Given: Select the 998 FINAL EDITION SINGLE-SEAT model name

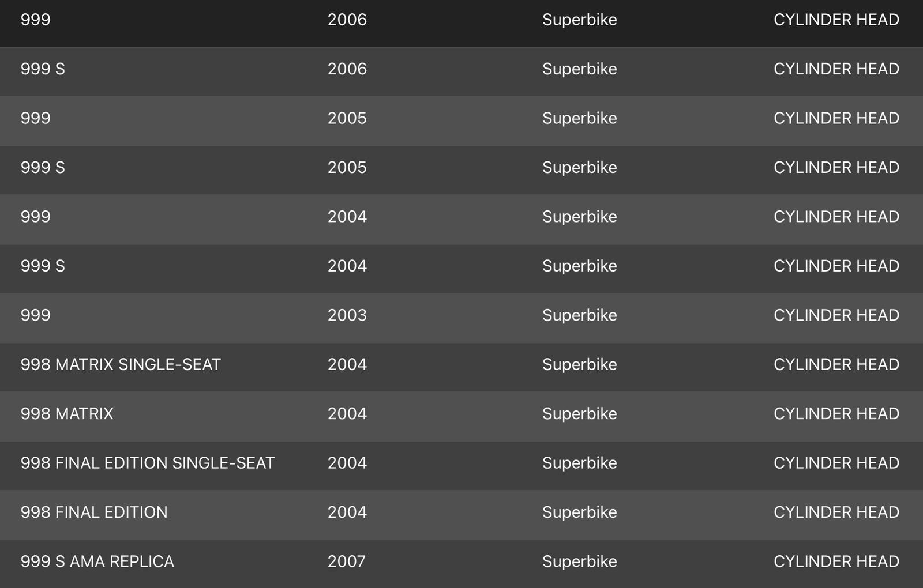Looking at the screenshot, I should click(147, 463).
